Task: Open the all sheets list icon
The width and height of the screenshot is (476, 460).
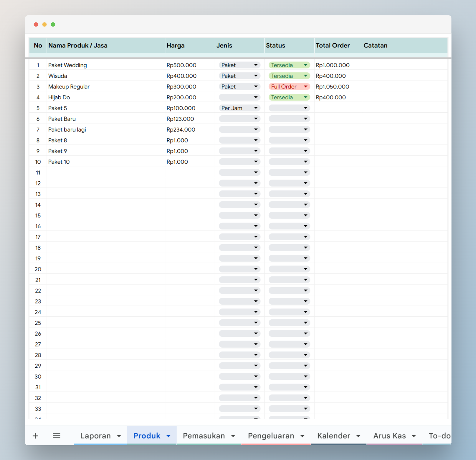Action: (57, 436)
